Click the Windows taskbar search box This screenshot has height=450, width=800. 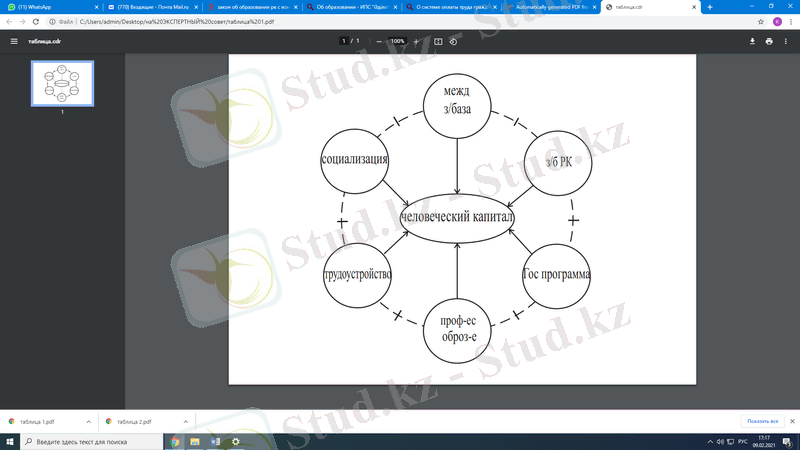coord(92,442)
